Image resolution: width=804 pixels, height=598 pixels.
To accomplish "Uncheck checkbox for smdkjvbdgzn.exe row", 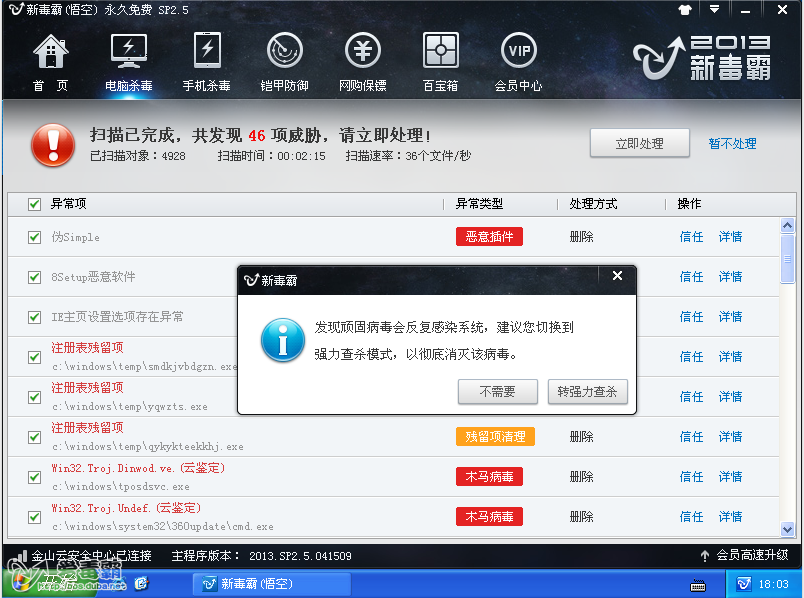I will click(34, 357).
